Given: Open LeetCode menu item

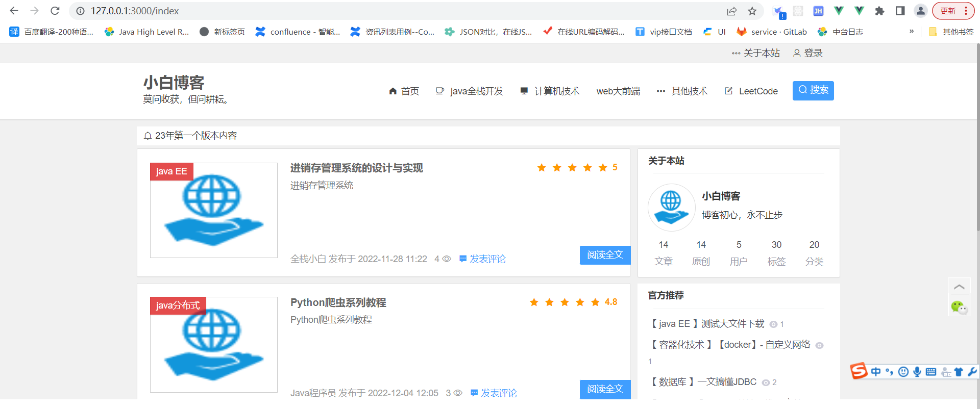Looking at the screenshot, I should coord(751,91).
